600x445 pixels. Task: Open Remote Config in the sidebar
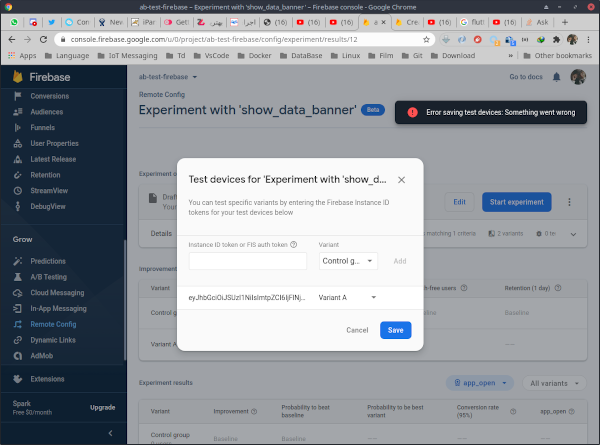53,324
